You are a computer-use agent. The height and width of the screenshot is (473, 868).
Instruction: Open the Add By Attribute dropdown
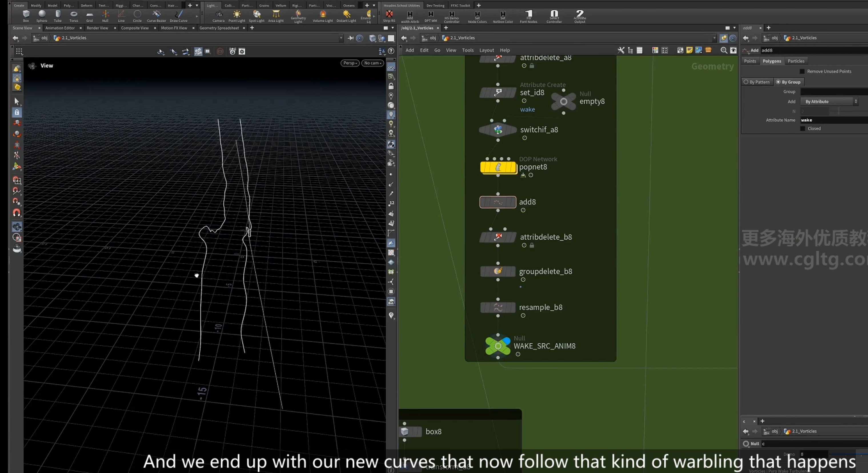(829, 101)
